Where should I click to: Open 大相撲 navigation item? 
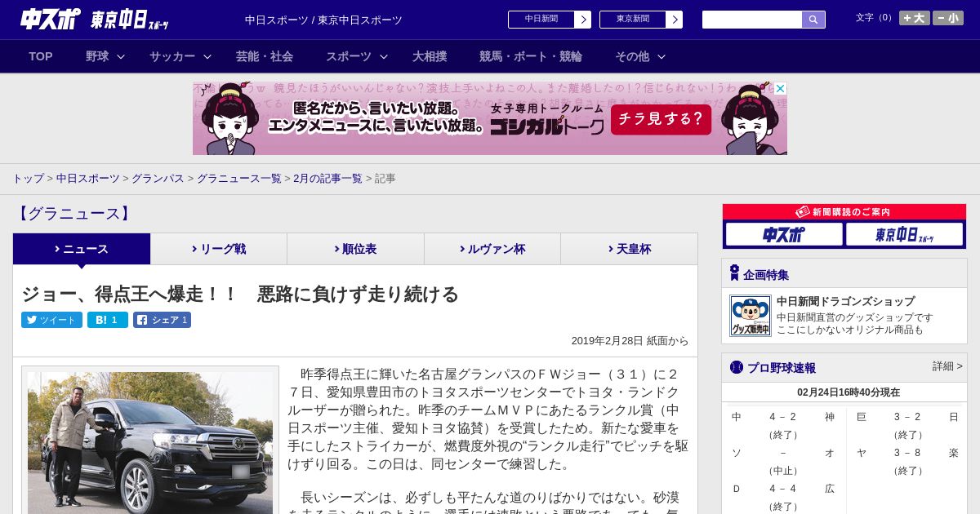tap(430, 56)
